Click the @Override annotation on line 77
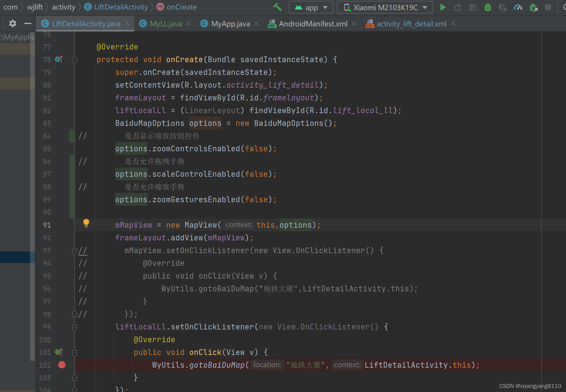The height and width of the screenshot is (392, 566). 117,47
